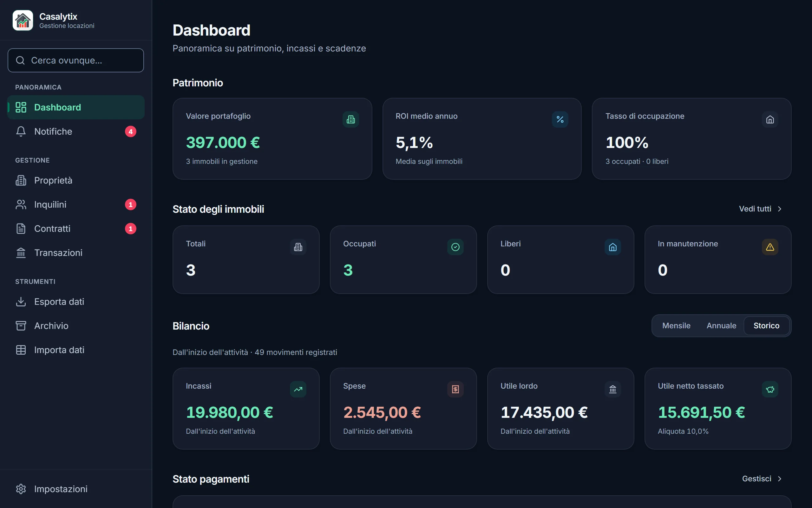The image size is (812, 508).
Task: Click the receipt icon on Spese card
Action: point(455,389)
